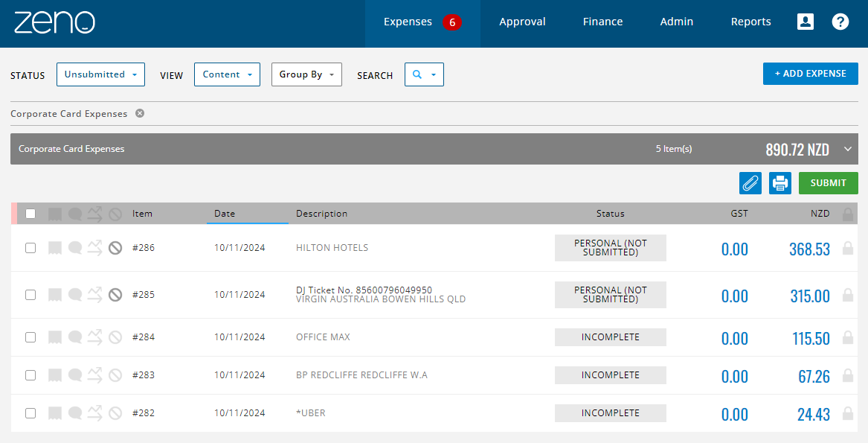868x443 pixels.
Task: Sort by the Status column header
Action: pos(610,214)
